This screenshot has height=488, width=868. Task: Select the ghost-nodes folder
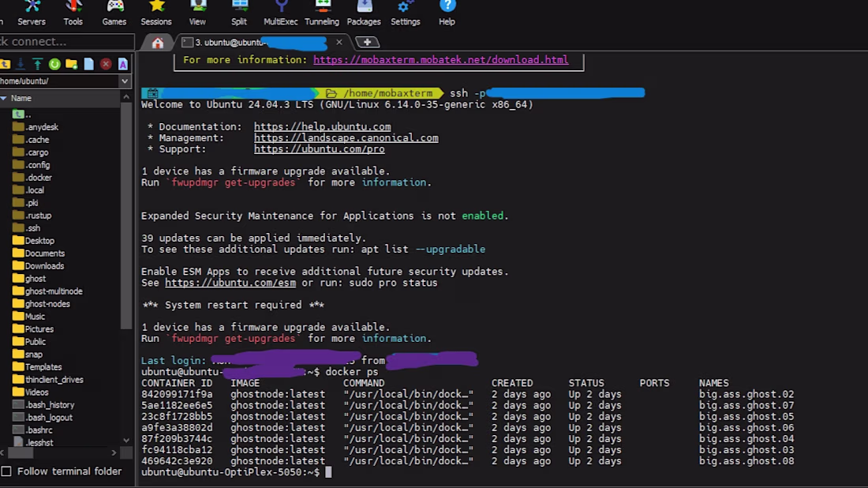[42, 304]
